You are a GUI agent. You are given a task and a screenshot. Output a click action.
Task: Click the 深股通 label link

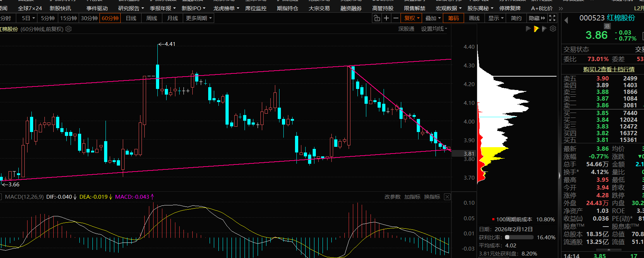[x=406, y=29]
